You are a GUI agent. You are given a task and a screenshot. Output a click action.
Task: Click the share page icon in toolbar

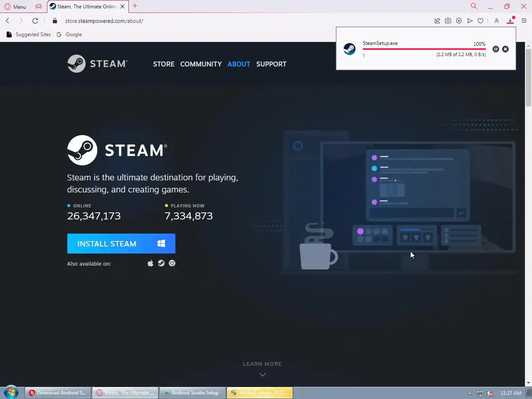tap(437, 21)
